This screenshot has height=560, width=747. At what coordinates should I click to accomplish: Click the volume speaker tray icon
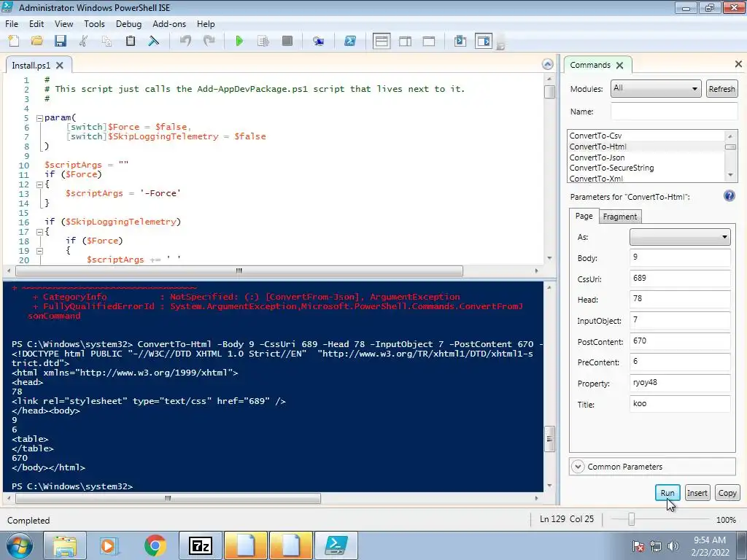tap(673, 545)
